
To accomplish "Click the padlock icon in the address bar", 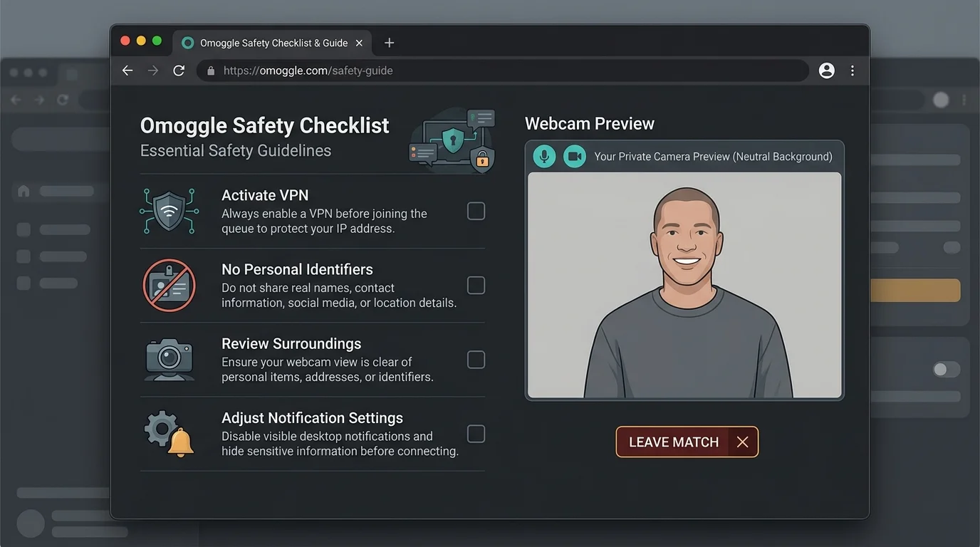I will point(210,71).
